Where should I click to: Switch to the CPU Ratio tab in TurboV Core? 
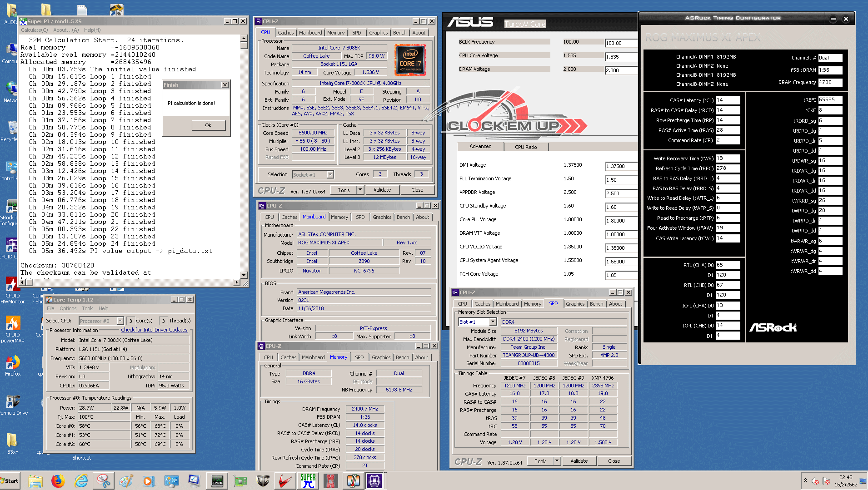click(526, 147)
